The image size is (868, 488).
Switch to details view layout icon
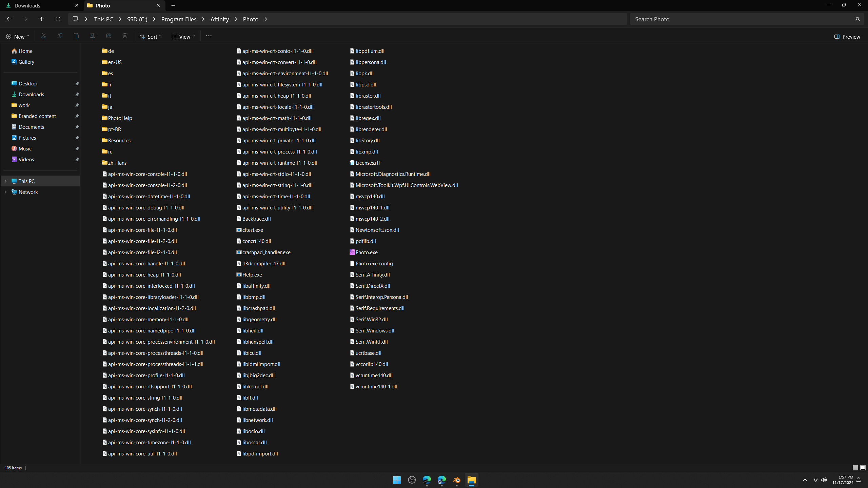pos(855,468)
